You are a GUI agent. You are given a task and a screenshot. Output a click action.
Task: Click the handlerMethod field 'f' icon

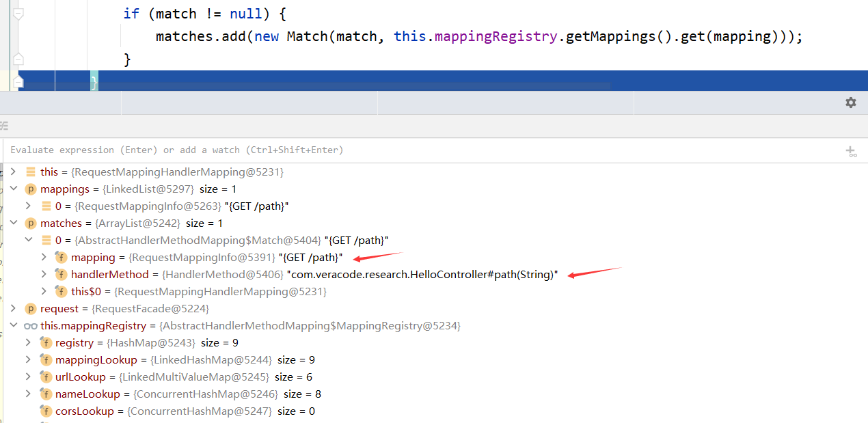tap(61, 274)
